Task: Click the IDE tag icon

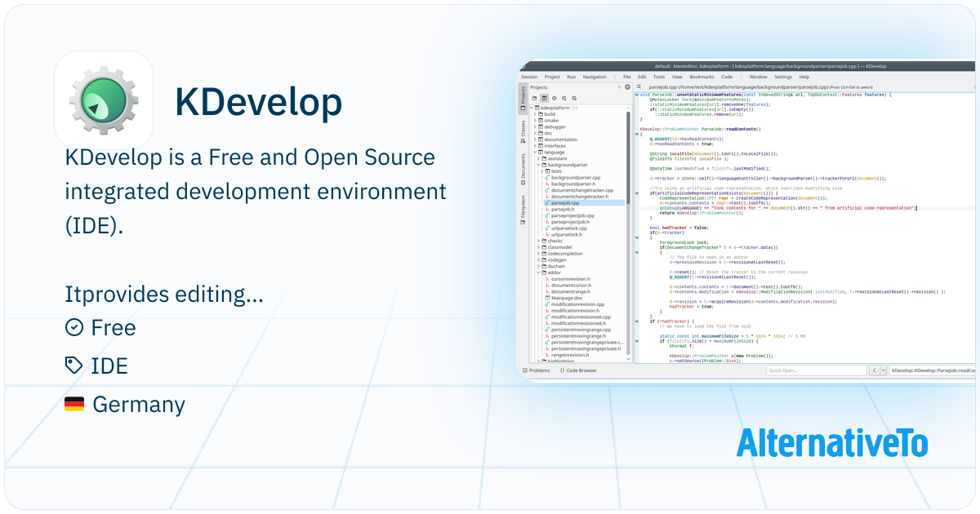Action: (x=74, y=366)
